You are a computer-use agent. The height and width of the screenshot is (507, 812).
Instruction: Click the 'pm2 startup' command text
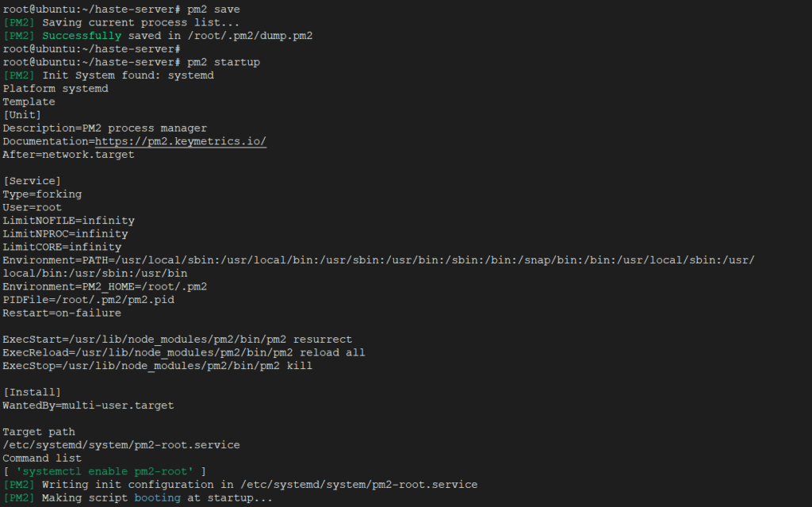pyautogui.click(x=223, y=62)
